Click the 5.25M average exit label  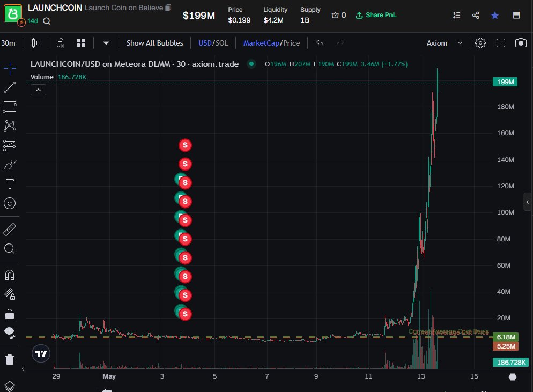point(506,346)
